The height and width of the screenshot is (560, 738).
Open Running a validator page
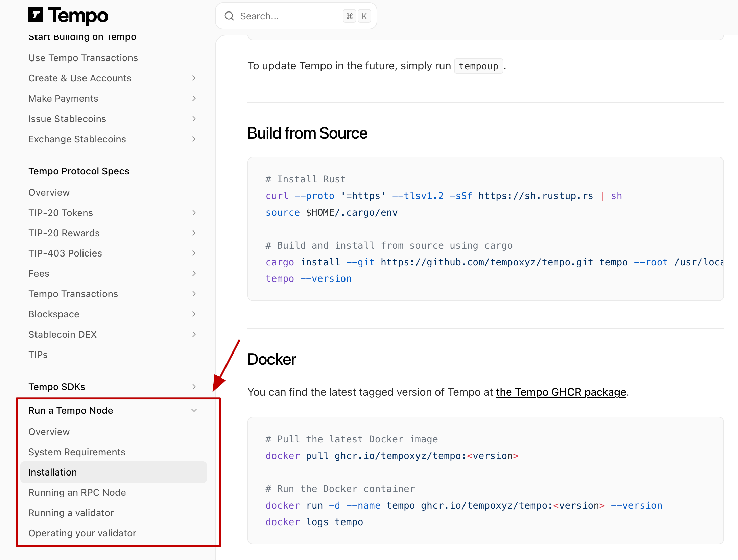click(71, 513)
